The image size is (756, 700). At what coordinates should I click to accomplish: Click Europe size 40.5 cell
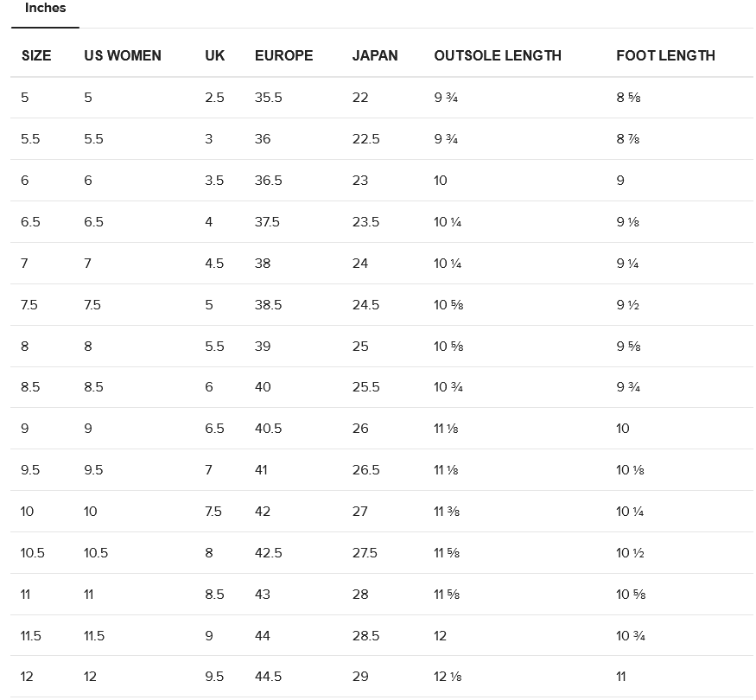(269, 429)
